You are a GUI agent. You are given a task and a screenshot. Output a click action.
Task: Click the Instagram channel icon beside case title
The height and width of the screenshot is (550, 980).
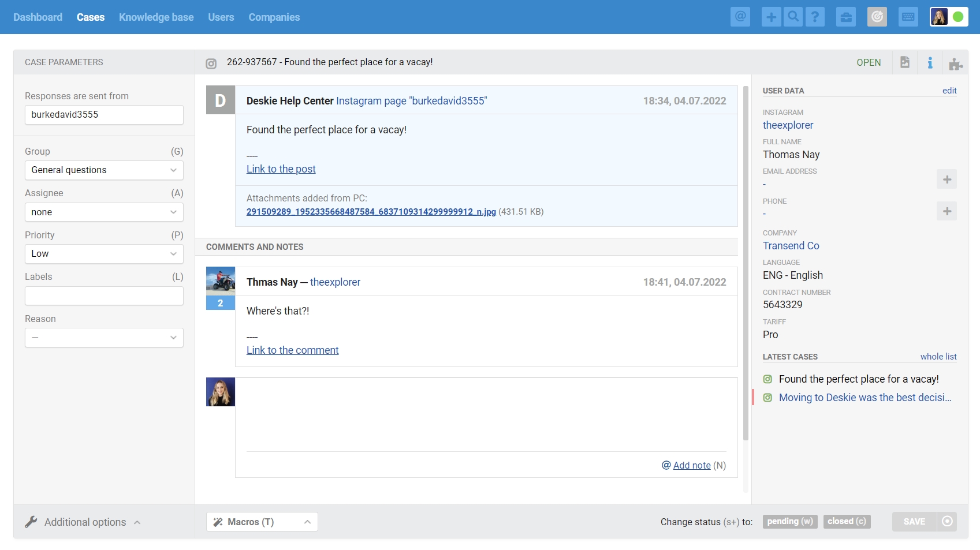[x=211, y=63]
